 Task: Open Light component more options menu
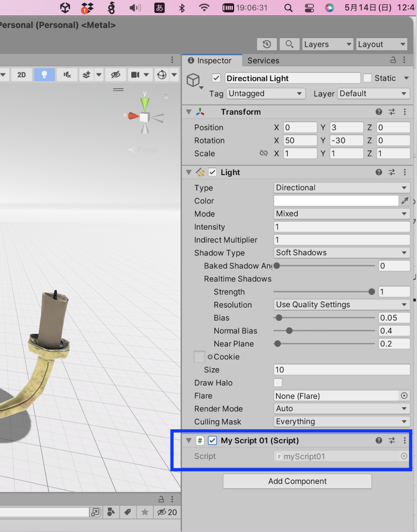coord(404,172)
